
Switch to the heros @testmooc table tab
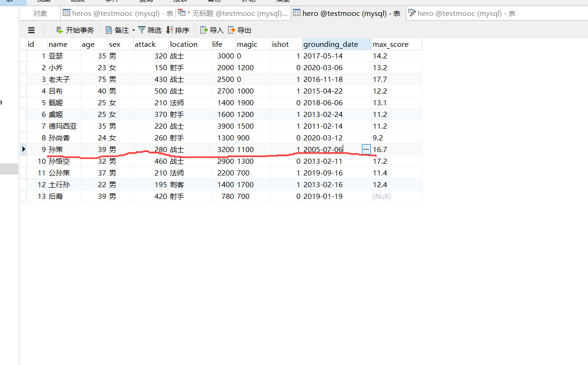118,14
